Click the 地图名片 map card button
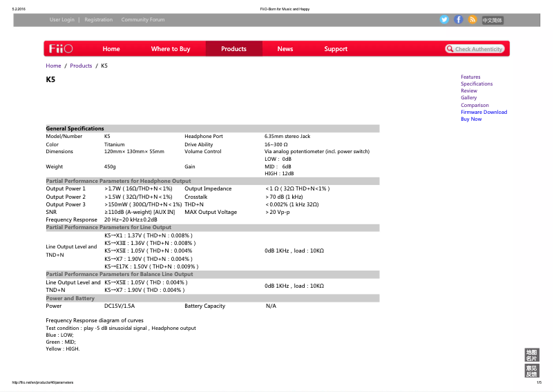This screenshot has width=554, height=392. (531, 355)
